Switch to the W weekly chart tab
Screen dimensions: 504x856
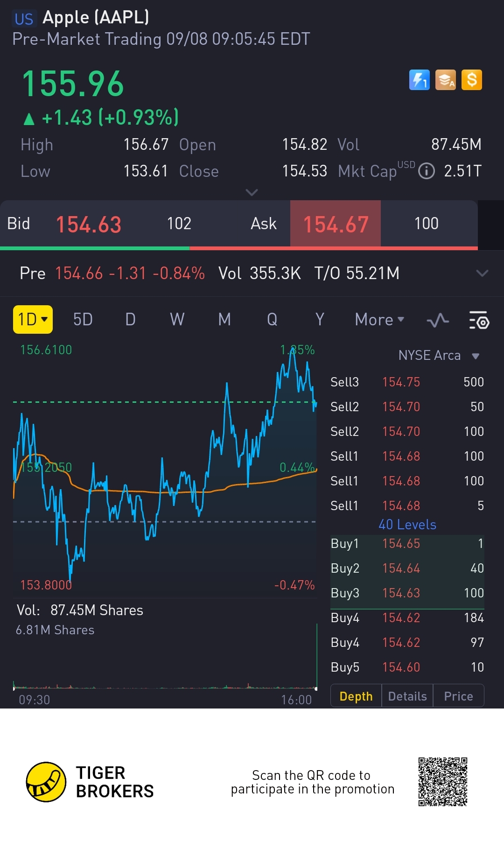coord(177,320)
